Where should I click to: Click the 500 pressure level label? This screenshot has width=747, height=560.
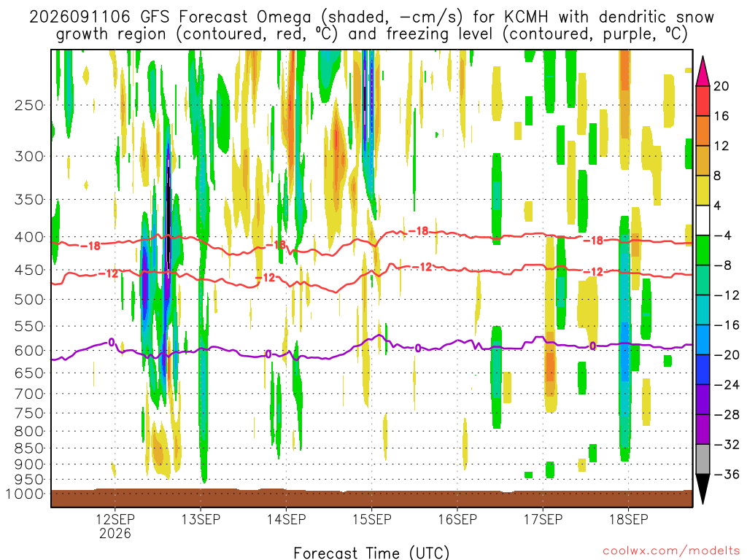point(29,299)
